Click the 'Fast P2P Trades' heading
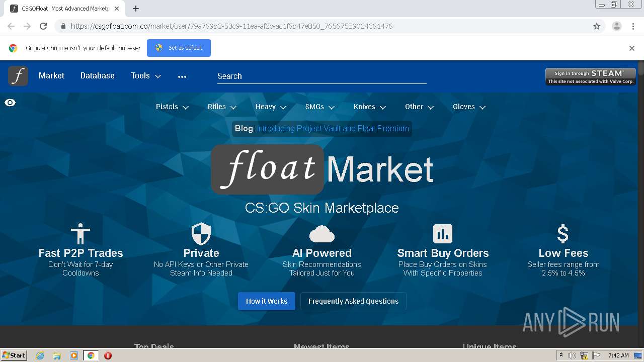Image resolution: width=644 pixels, height=362 pixels. 80,253
